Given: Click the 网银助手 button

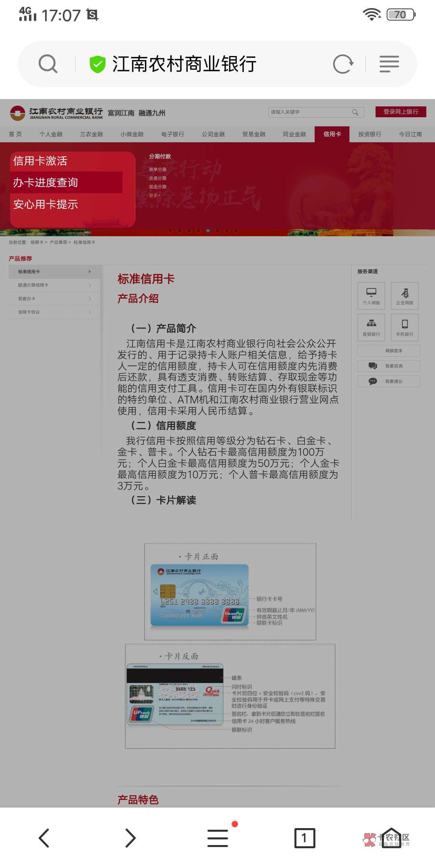Looking at the screenshot, I should click(389, 351).
